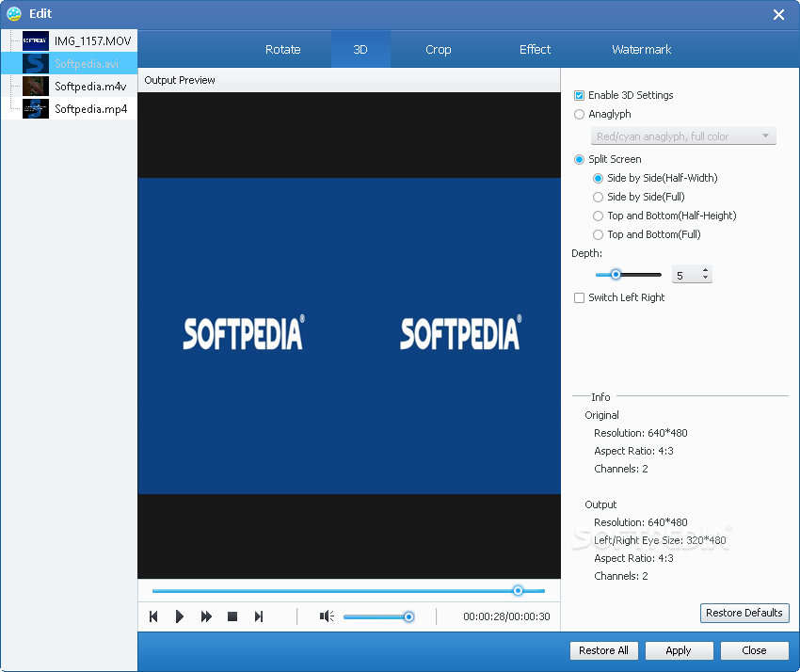This screenshot has width=800, height=672.
Task: Choose Top and Bottom(Full) mode
Action: point(598,234)
